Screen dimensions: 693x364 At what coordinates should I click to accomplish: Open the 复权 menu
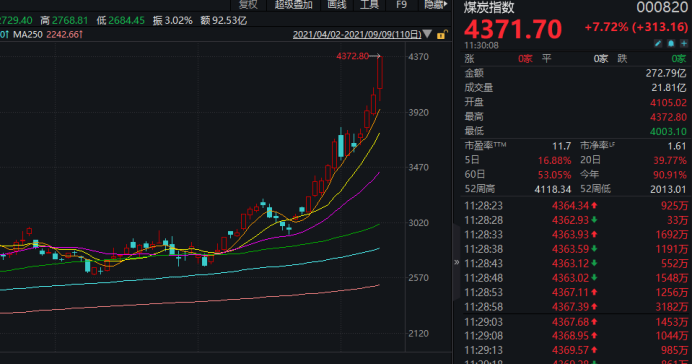click(x=248, y=5)
